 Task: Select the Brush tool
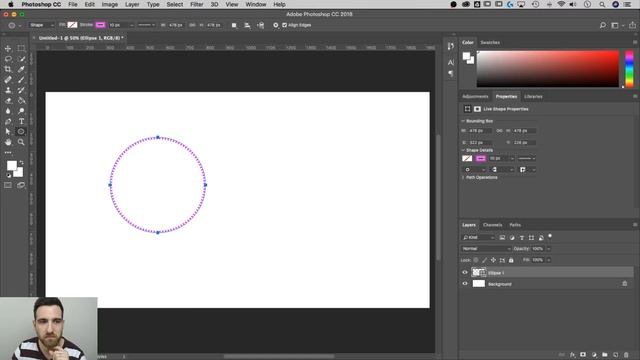21,80
